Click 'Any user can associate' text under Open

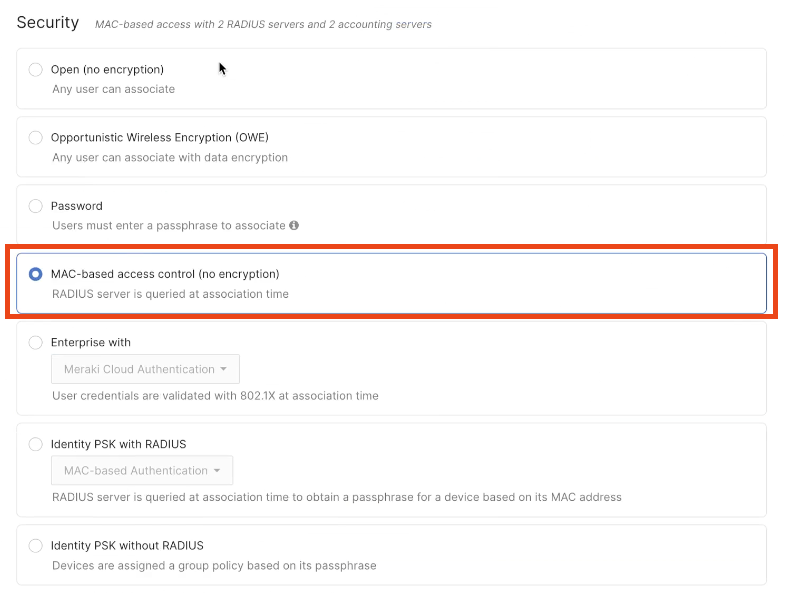(113, 89)
